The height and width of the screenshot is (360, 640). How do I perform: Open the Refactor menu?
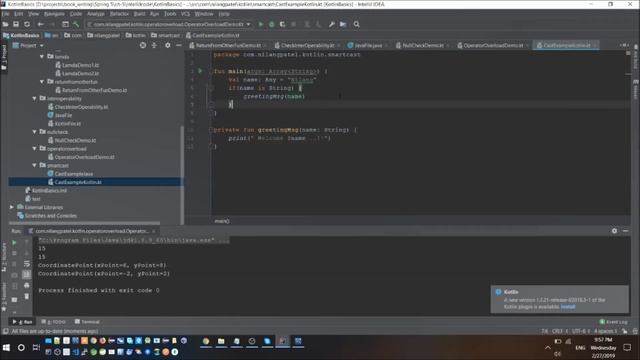pyautogui.click(x=119, y=14)
